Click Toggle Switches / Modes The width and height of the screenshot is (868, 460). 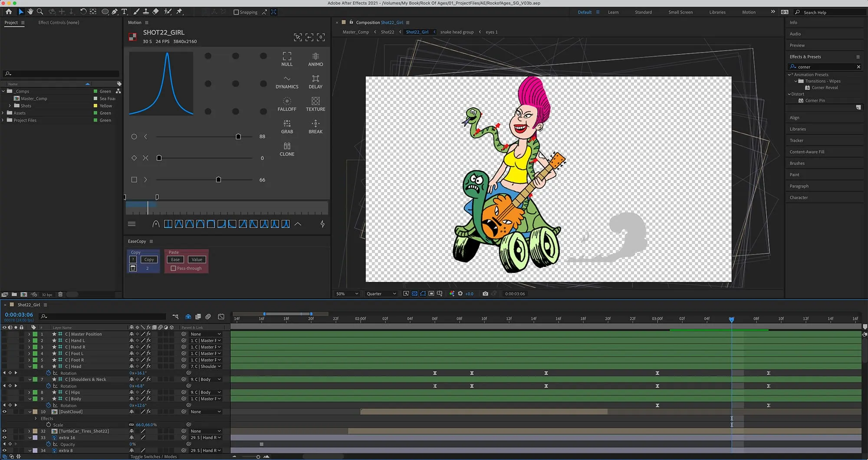[x=154, y=457]
